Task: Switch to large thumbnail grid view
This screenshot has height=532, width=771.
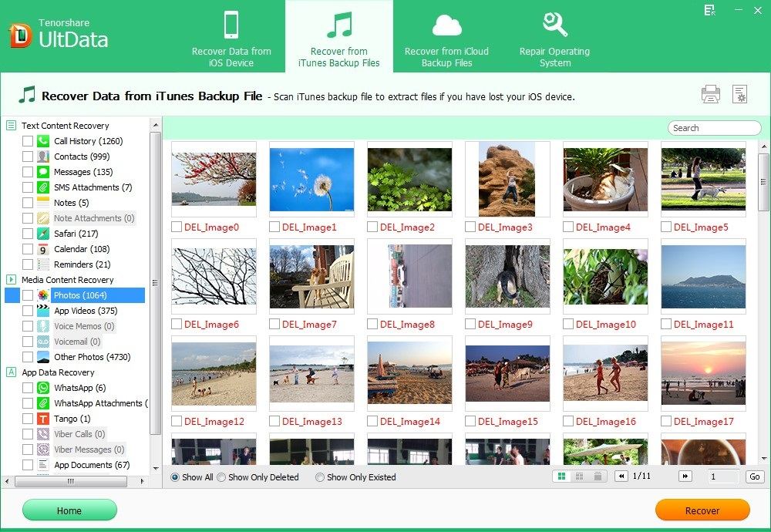Action: tap(561, 476)
